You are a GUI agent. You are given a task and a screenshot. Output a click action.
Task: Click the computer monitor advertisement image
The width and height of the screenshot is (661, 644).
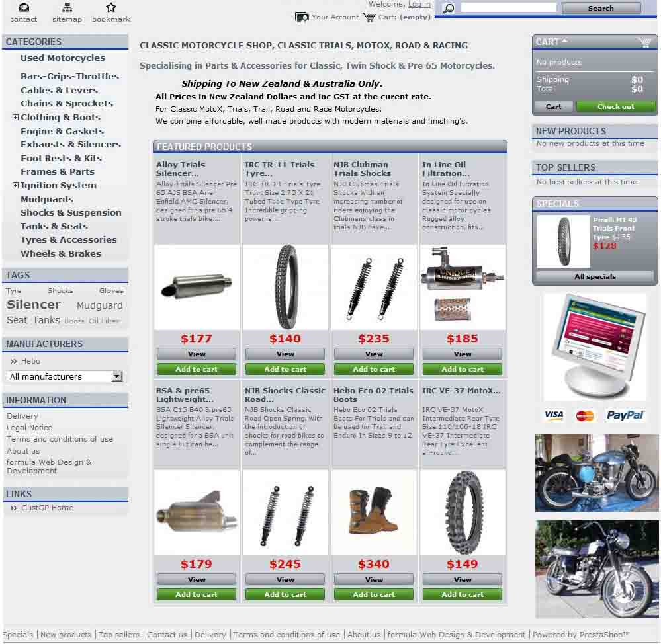point(595,346)
